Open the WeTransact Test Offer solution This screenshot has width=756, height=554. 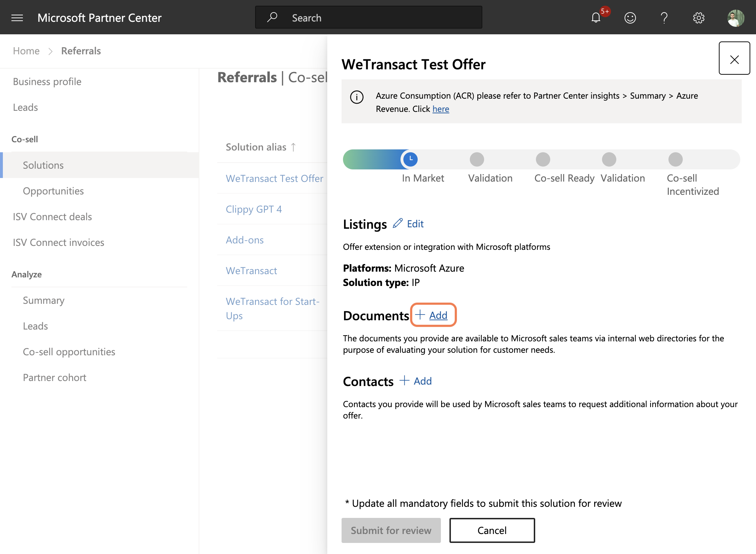pyautogui.click(x=274, y=178)
